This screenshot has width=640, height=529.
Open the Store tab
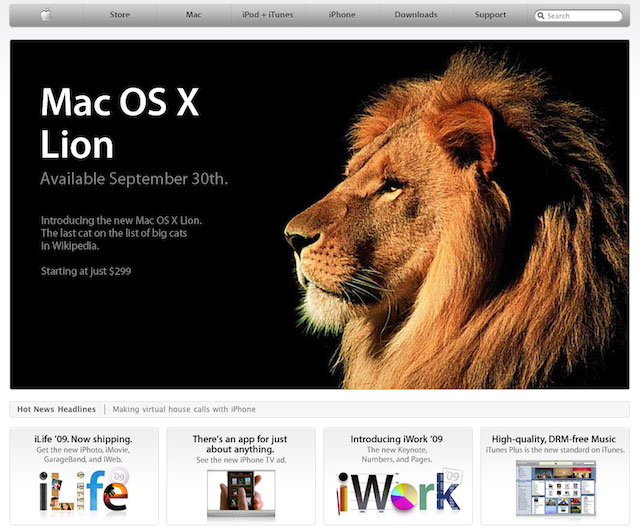pyautogui.click(x=120, y=15)
